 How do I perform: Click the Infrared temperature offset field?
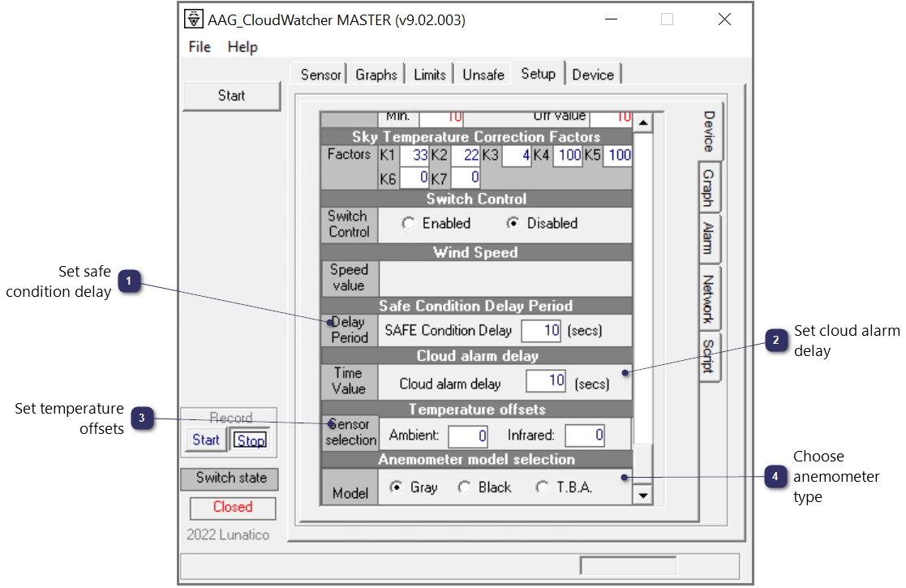click(x=585, y=435)
